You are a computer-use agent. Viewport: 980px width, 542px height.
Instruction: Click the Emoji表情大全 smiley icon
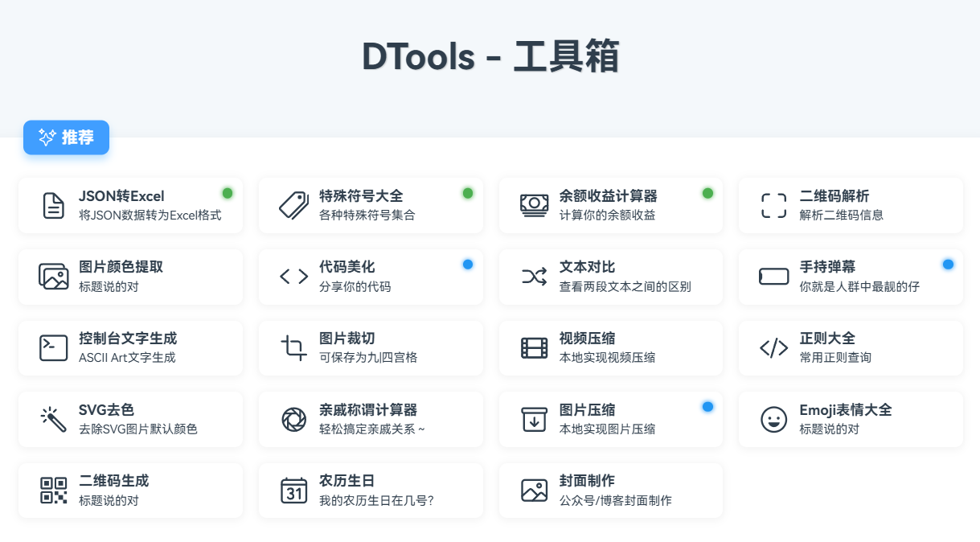pyautogui.click(x=774, y=419)
